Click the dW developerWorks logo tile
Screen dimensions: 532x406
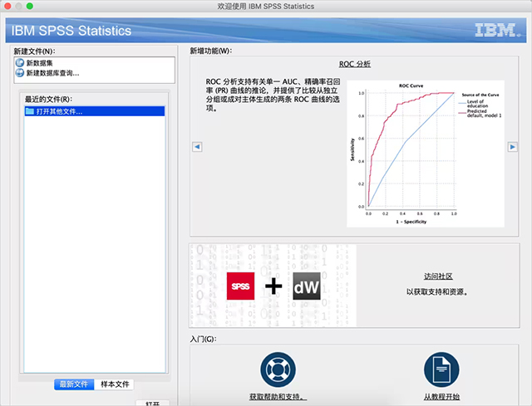point(307,286)
